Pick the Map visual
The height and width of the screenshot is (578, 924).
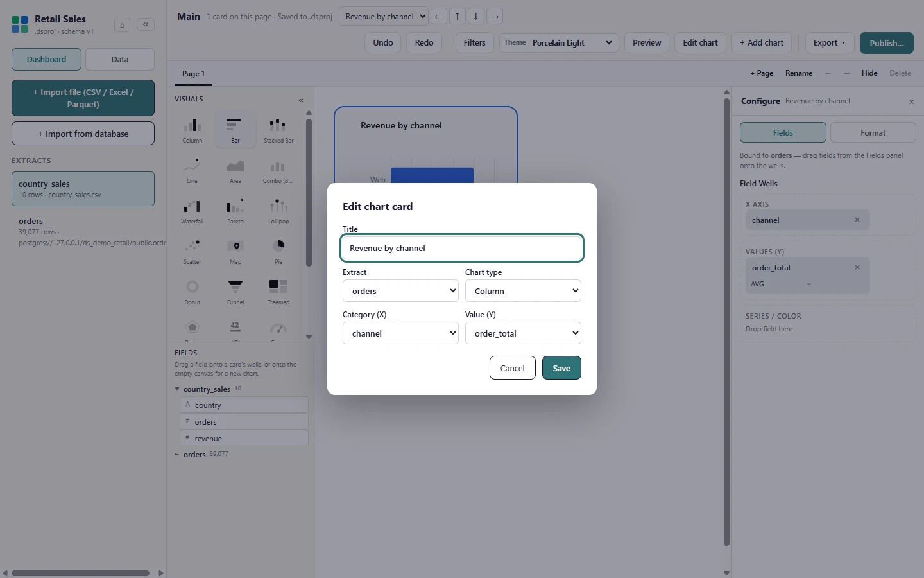tap(235, 251)
